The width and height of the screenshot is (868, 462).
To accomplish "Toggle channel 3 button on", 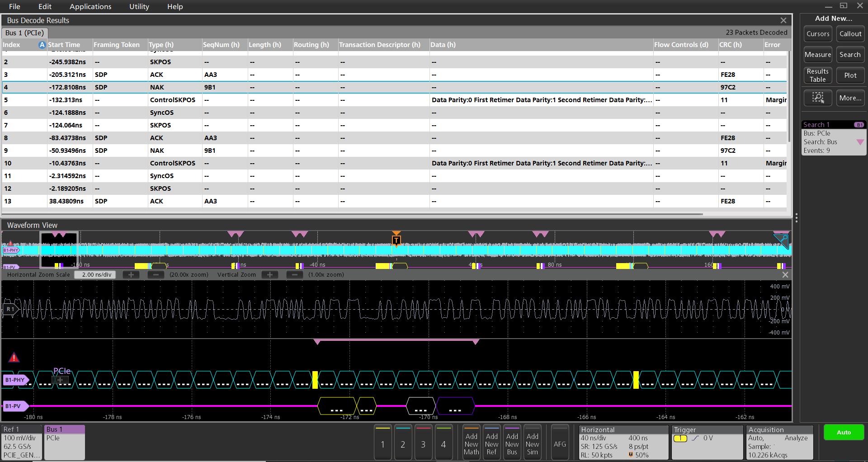I will [x=423, y=442].
